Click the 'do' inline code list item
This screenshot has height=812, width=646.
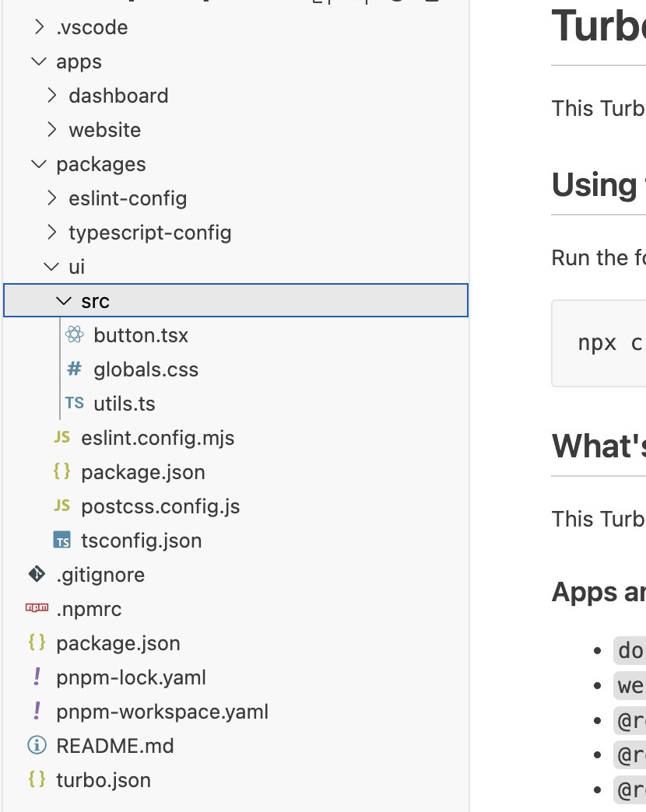tap(630, 650)
